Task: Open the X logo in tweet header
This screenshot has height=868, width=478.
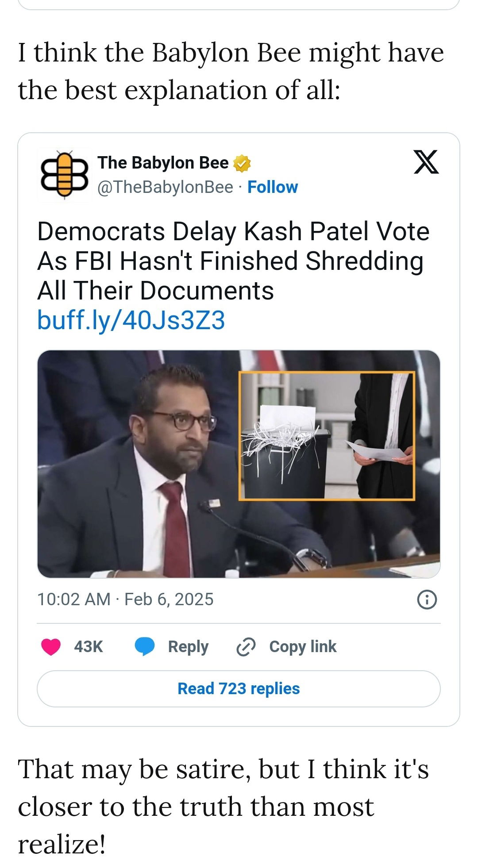Action: (426, 162)
